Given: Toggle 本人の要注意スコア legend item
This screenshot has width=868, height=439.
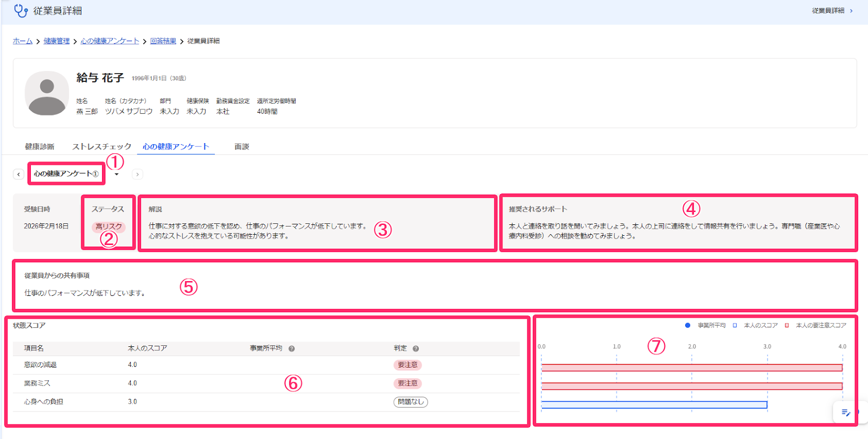Looking at the screenshot, I should point(815,325).
